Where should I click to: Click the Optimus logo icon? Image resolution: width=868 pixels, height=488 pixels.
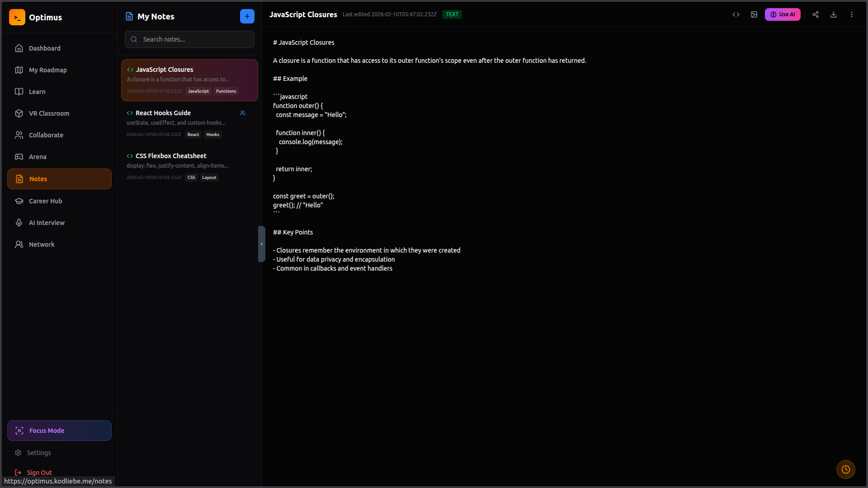(17, 17)
